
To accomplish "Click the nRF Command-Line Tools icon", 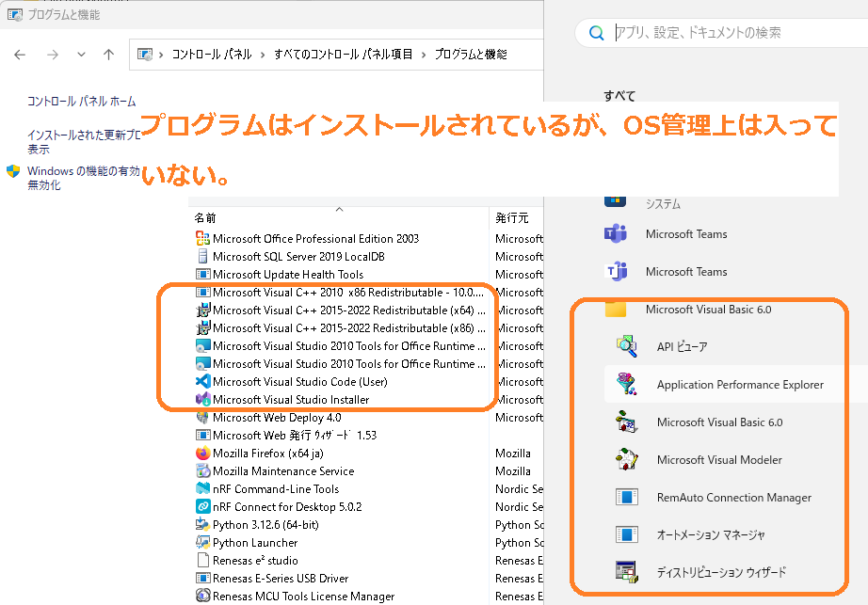I will [202, 489].
